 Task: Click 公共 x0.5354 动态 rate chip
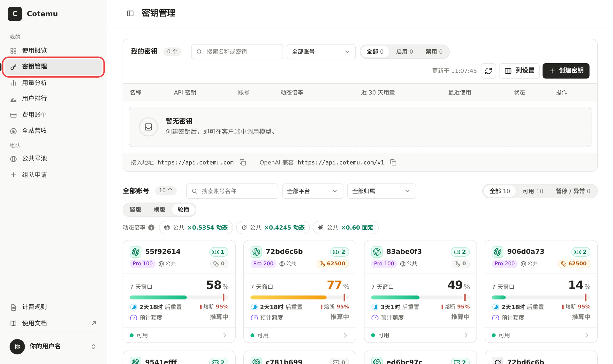click(x=196, y=227)
